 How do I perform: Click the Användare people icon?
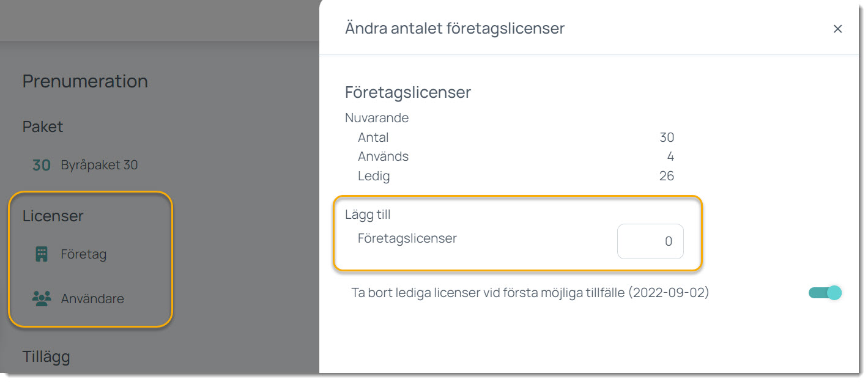(42, 299)
